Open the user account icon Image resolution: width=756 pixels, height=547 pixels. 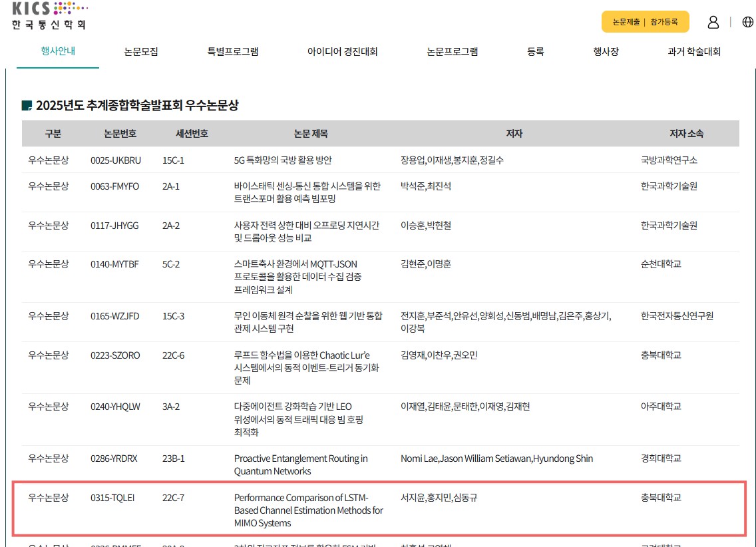[713, 22]
